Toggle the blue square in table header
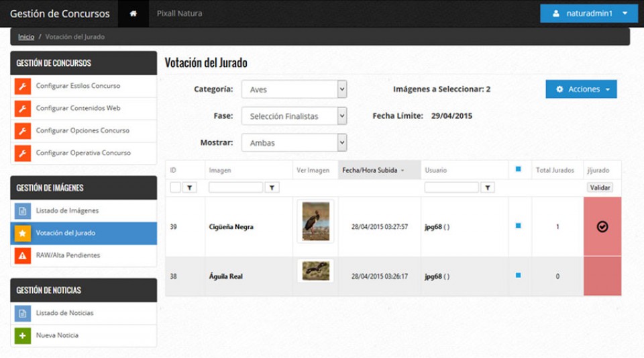The image size is (644, 358). point(519,169)
